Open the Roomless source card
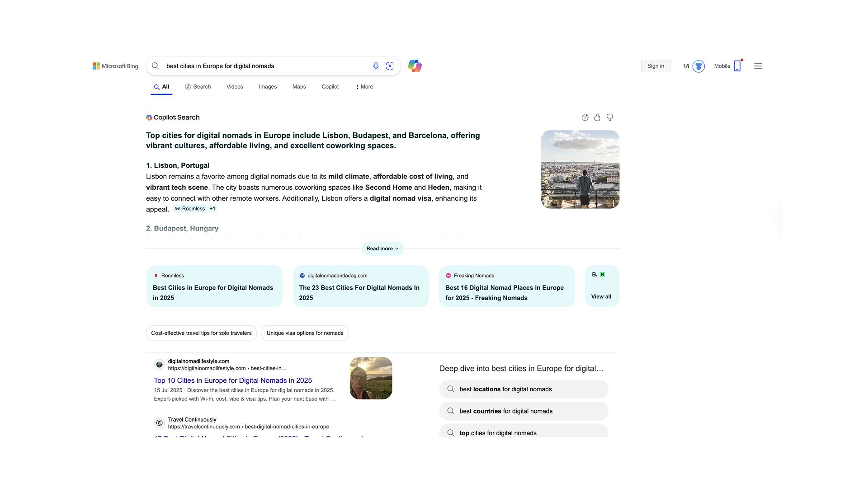The image size is (868, 488). [214, 286]
